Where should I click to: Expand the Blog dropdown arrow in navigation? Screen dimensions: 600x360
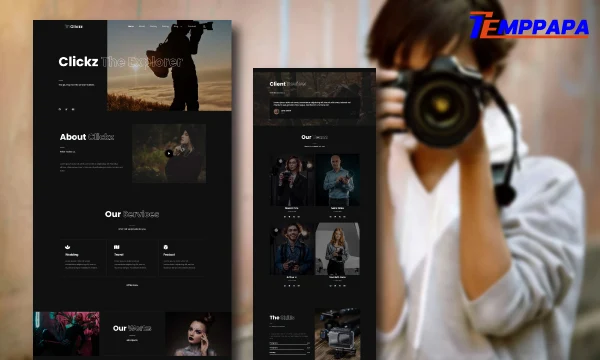181,26
